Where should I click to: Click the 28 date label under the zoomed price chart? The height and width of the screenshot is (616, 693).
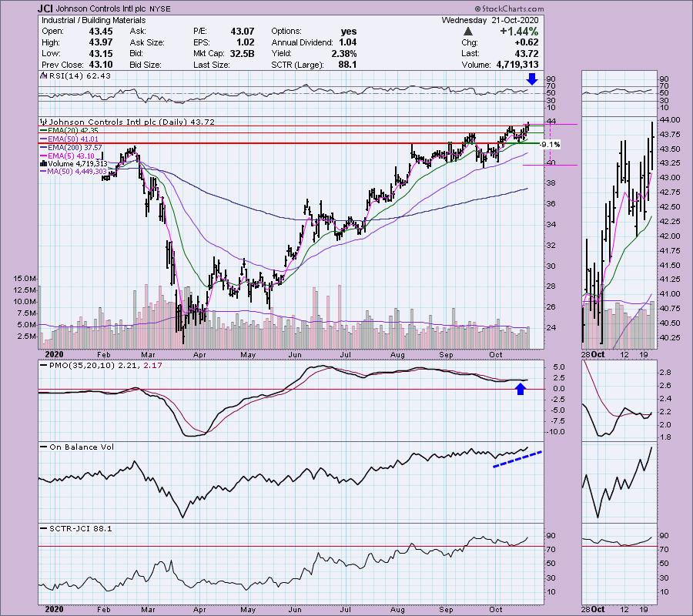(x=586, y=354)
